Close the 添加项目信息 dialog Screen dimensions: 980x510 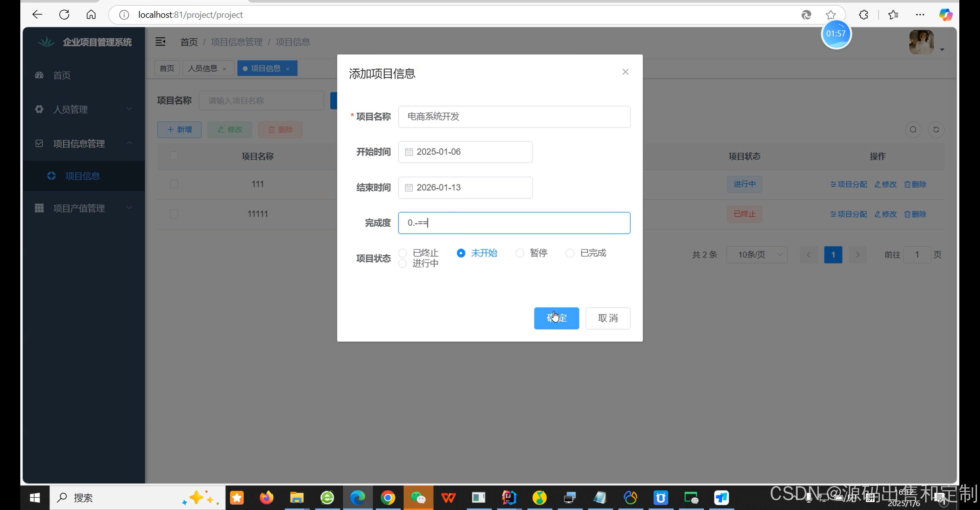[626, 72]
